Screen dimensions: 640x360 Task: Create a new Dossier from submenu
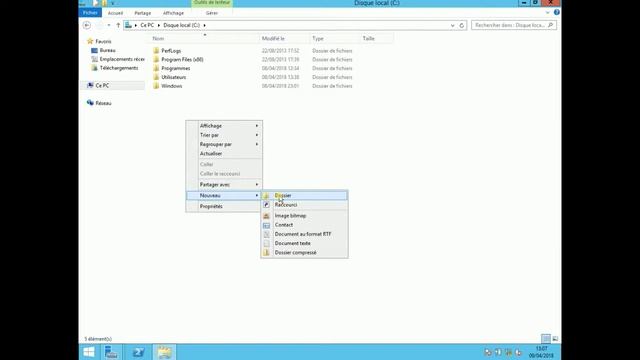pyautogui.click(x=304, y=196)
